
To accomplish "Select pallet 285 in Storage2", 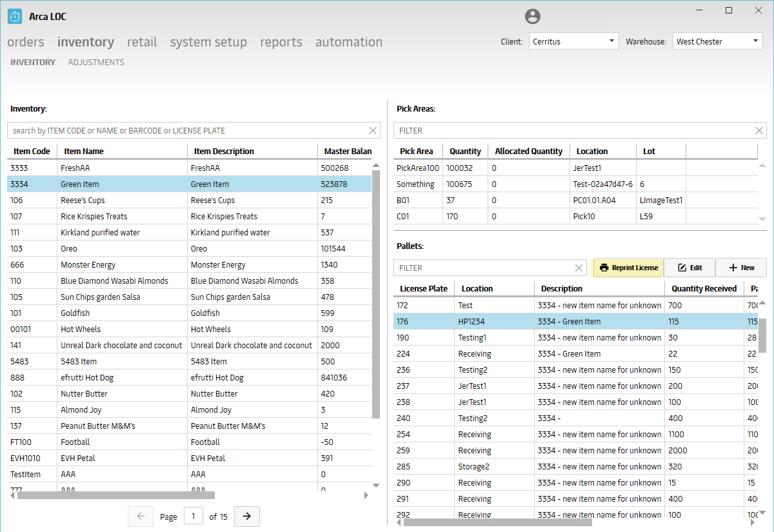I will pyautogui.click(x=575, y=466).
